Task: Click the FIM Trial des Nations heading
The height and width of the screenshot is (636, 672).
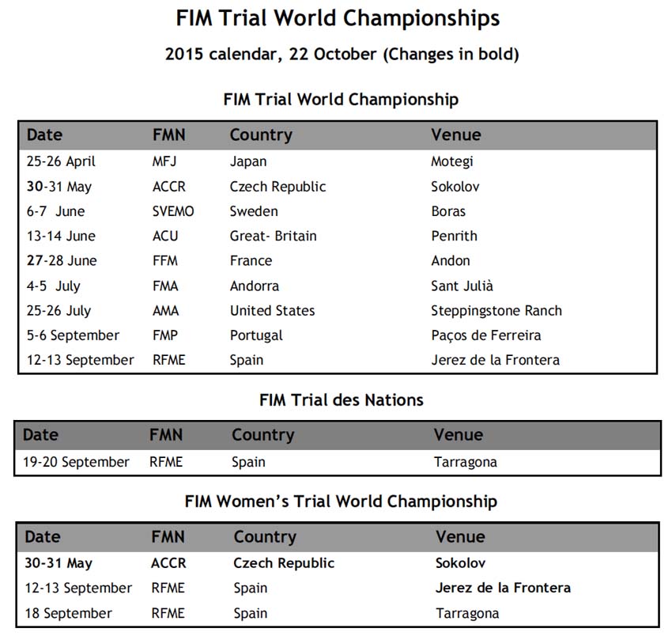Action: point(342,399)
